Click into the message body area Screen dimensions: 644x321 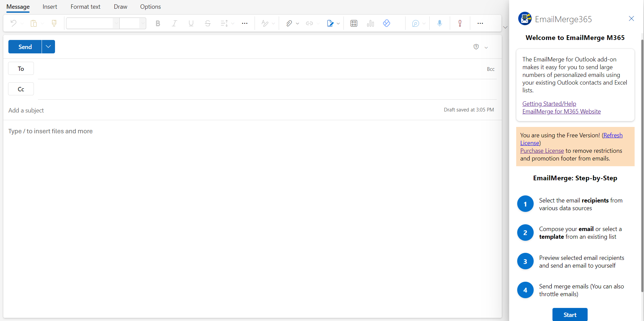[252, 218]
